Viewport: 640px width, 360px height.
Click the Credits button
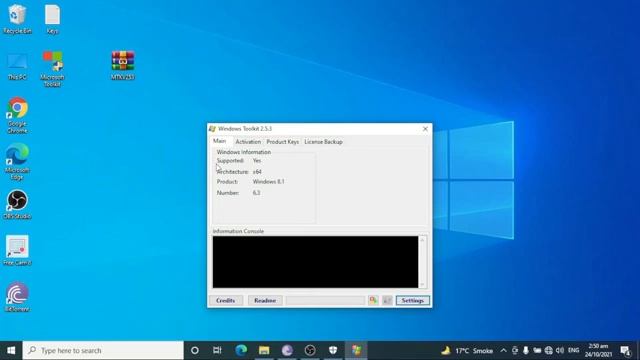(226, 300)
